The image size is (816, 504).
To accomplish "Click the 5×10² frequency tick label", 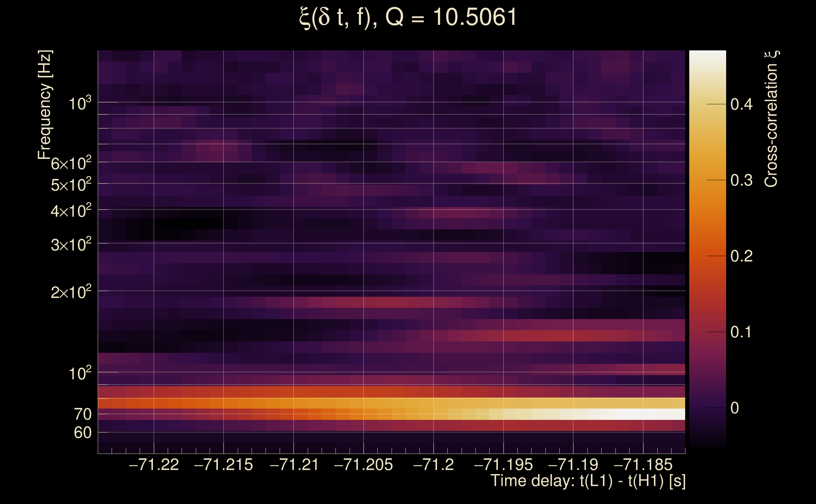I will point(71,185).
